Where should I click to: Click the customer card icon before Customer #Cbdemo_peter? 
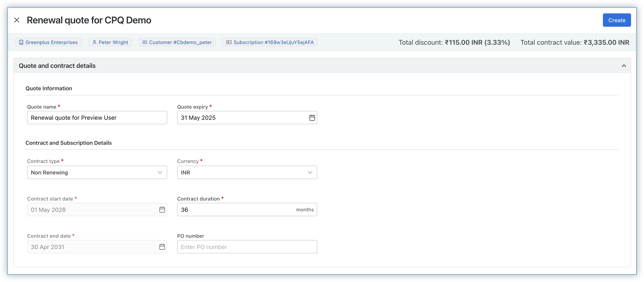click(x=145, y=42)
